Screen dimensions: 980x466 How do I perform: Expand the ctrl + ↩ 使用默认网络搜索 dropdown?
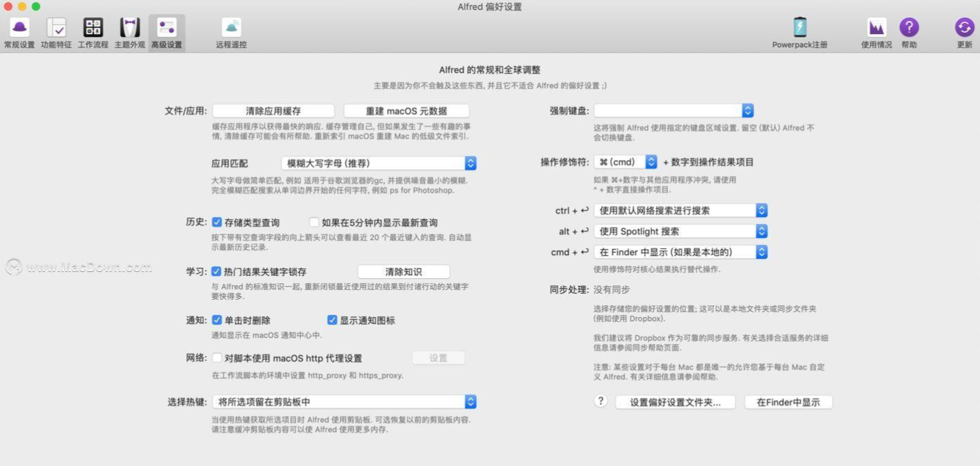(680, 211)
